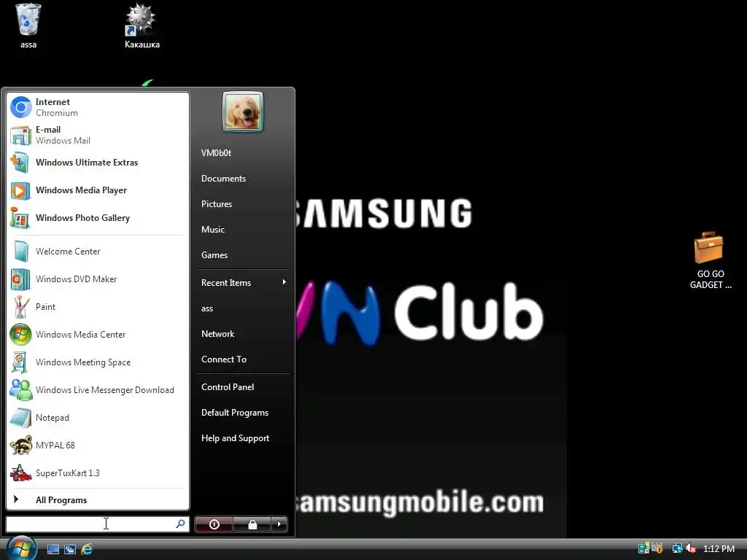This screenshot has height=560, width=747.
Task: Open Internet Explorer quick launch icon
Action: [87, 549]
